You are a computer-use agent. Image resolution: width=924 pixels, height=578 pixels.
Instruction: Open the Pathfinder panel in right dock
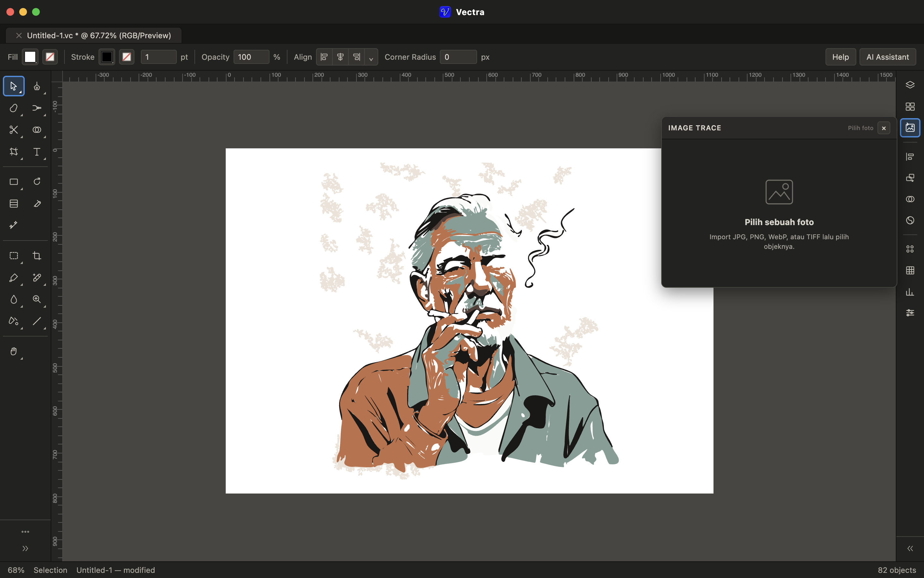click(910, 199)
